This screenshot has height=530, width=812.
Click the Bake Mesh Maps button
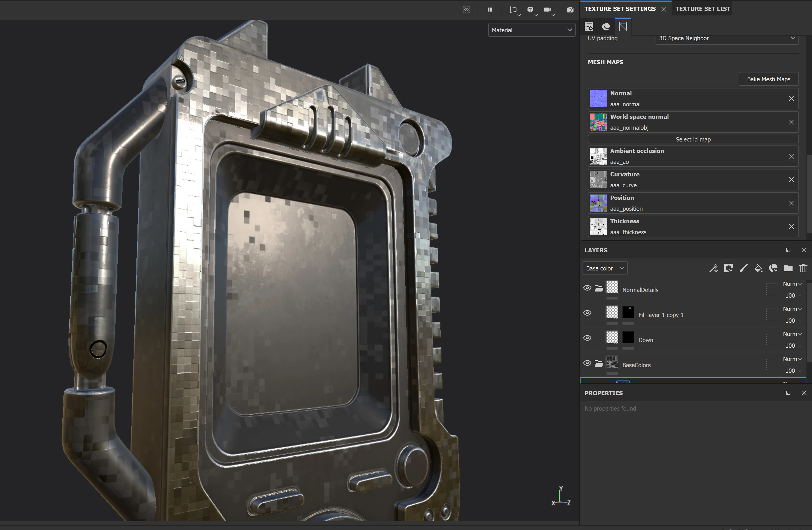pos(768,79)
